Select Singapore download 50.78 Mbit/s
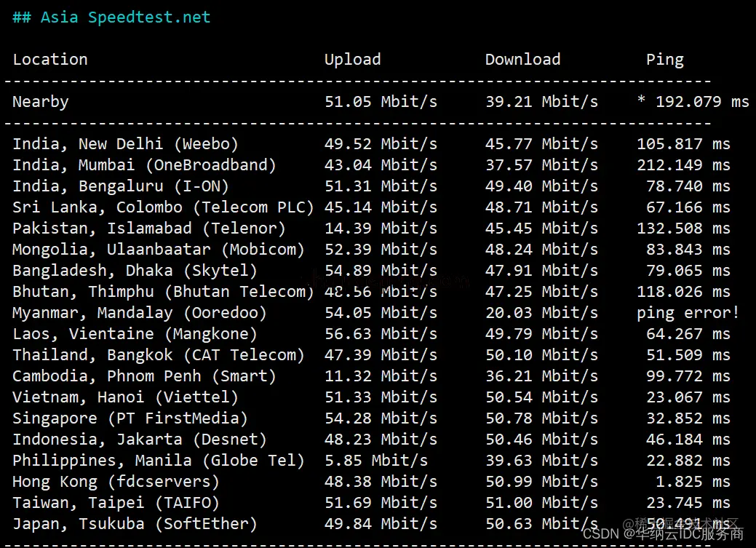The width and height of the screenshot is (756, 548). pos(541,418)
